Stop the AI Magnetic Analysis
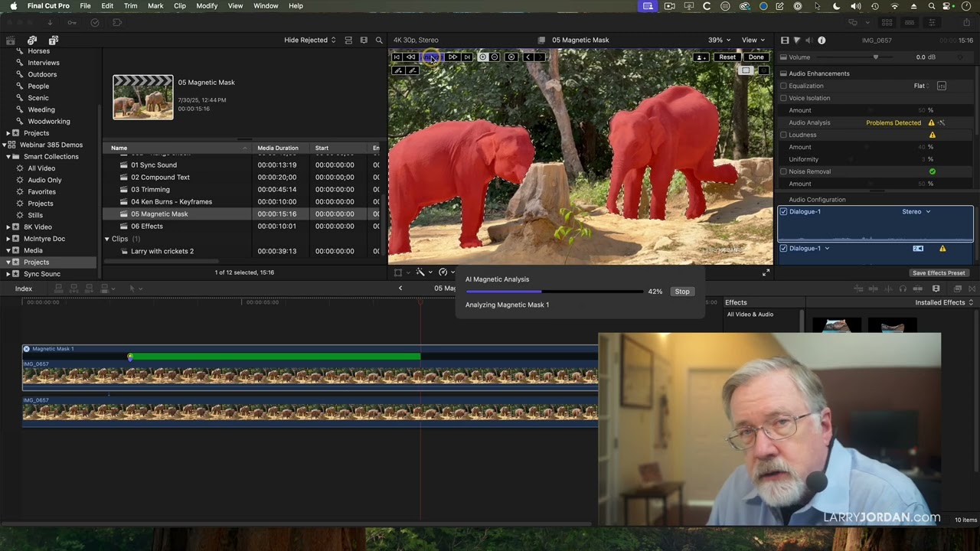This screenshot has width=980, height=551. (x=682, y=292)
